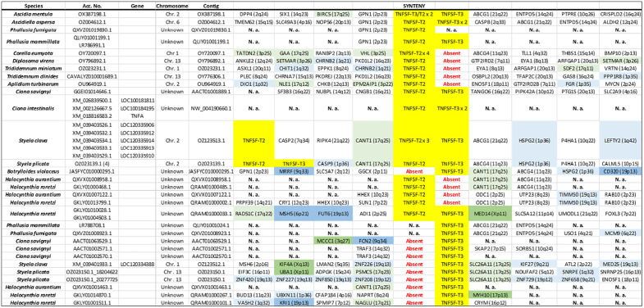Image resolution: width=644 pixels, height=308 pixels.
Task: Click the PPP1R8 (1p35) cell
Action: click(621, 76)
